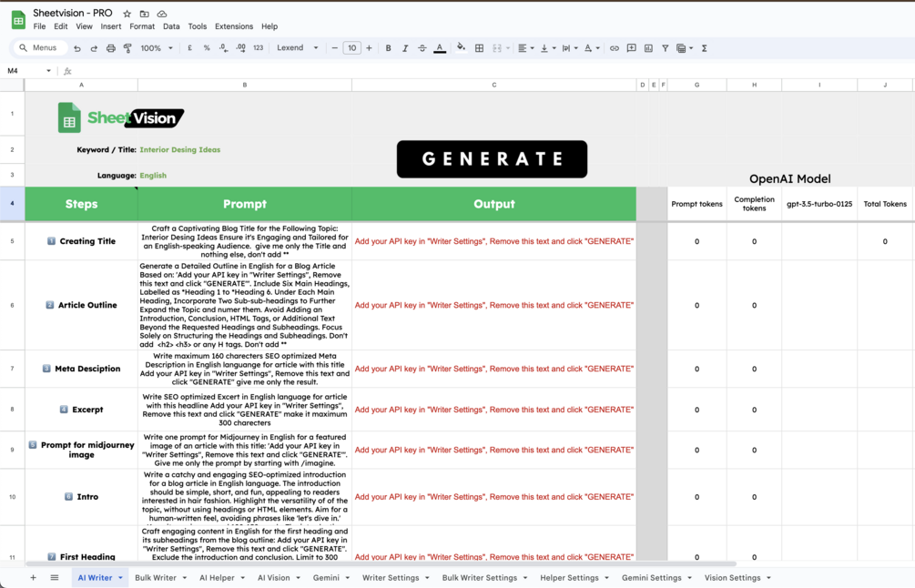Image resolution: width=915 pixels, height=588 pixels.
Task: Decrease decimal places icon
Action: click(x=223, y=48)
